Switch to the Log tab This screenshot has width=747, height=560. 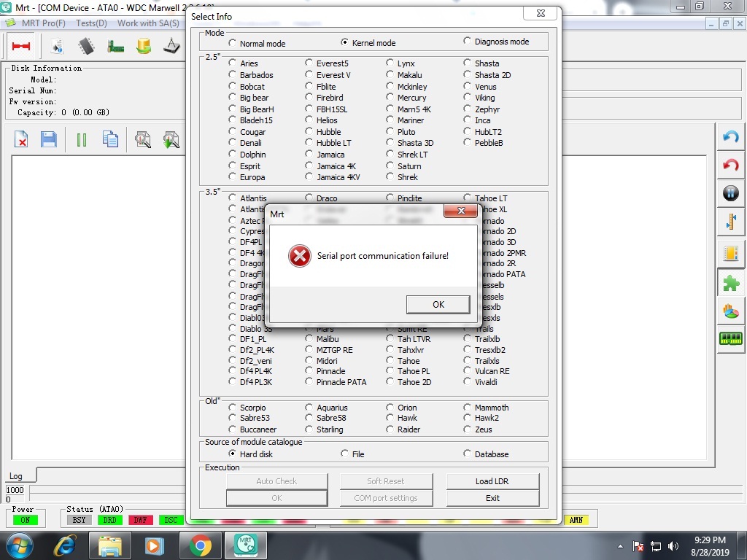[x=16, y=475]
